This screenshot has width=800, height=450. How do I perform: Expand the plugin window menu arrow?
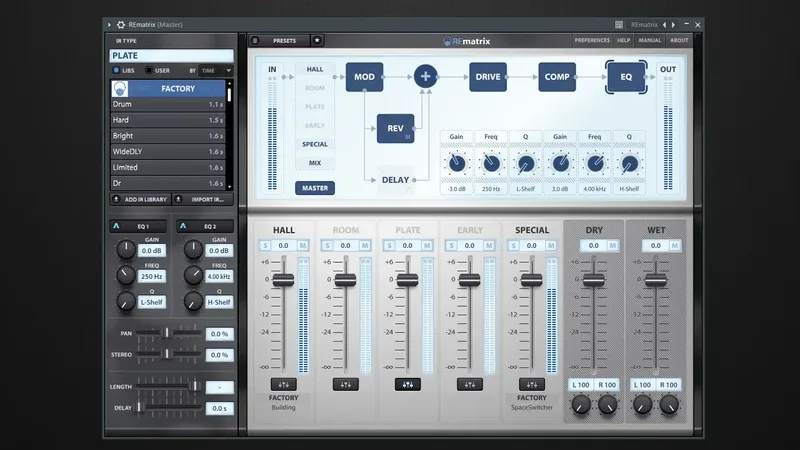click(109, 24)
